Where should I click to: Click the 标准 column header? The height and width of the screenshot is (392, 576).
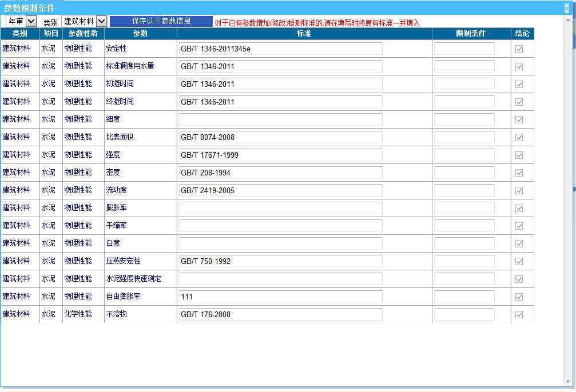304,34
